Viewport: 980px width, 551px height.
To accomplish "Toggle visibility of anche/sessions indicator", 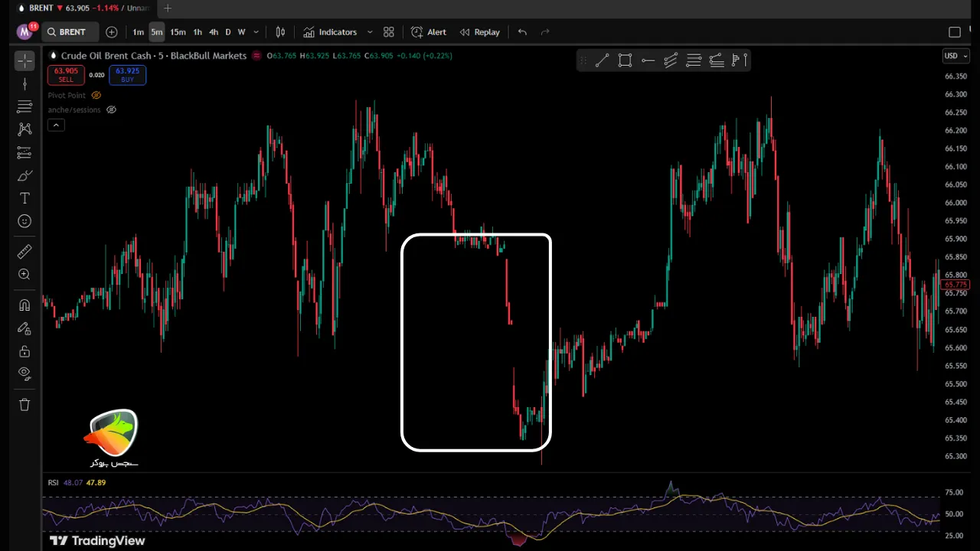I will 111,110.
